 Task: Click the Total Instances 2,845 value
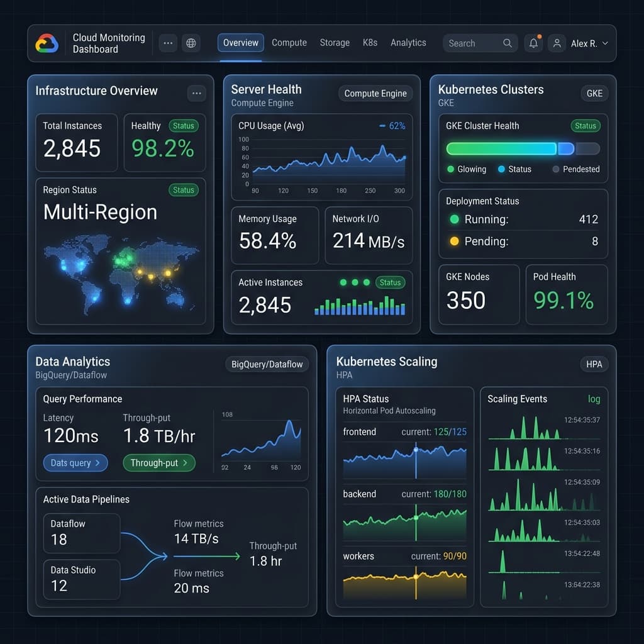(72, 148)
